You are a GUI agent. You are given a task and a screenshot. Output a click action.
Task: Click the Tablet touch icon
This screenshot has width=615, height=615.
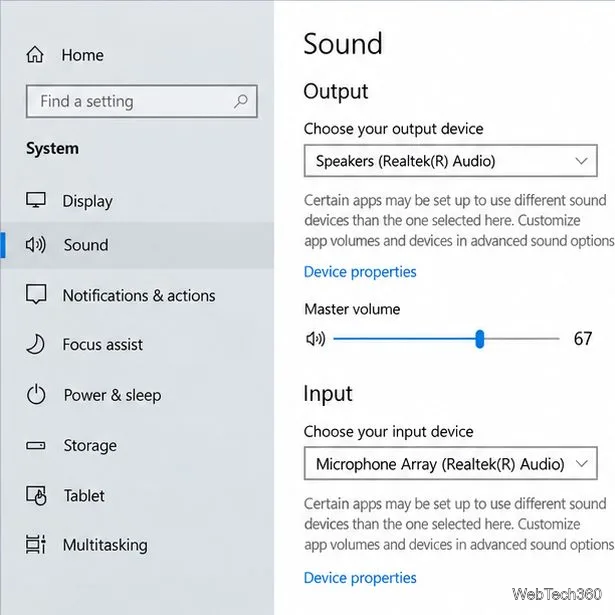click(36, 495)
